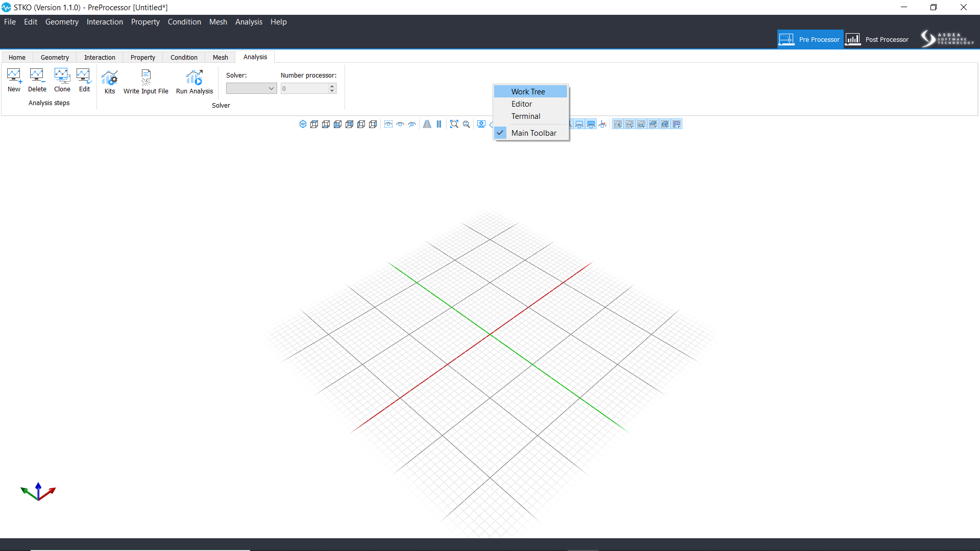
Task: Switch to Mesh ribbon tab
Action: click(x=220, y=57)
